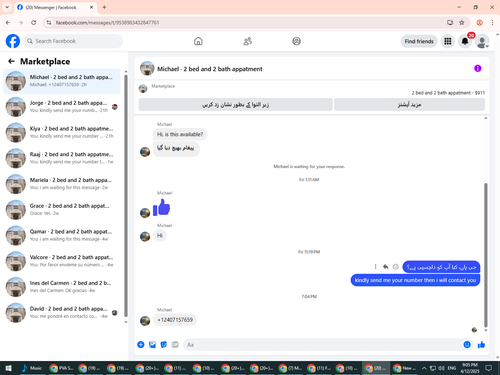Open Qamar's conversation in the list
Screen dimensions: 500x375
pos(62,235)
